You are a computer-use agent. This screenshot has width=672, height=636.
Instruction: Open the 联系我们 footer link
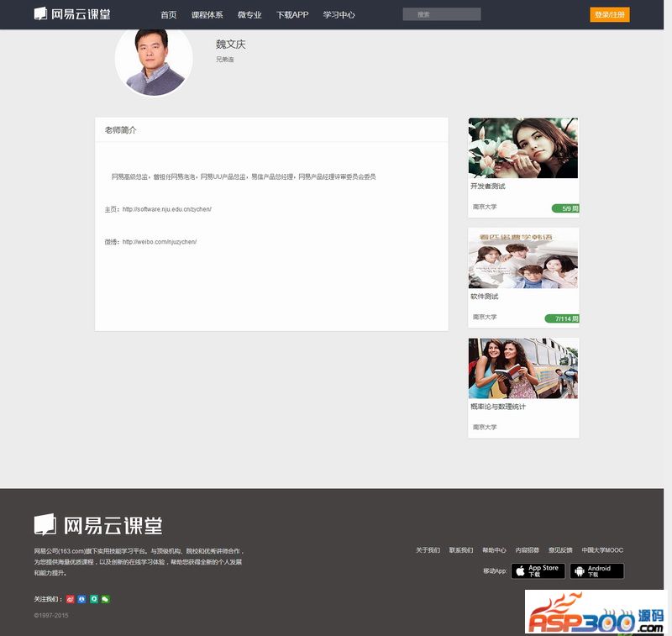461,549
